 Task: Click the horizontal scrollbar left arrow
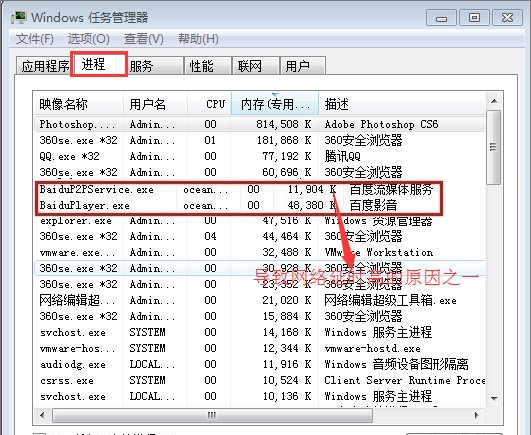42,415
